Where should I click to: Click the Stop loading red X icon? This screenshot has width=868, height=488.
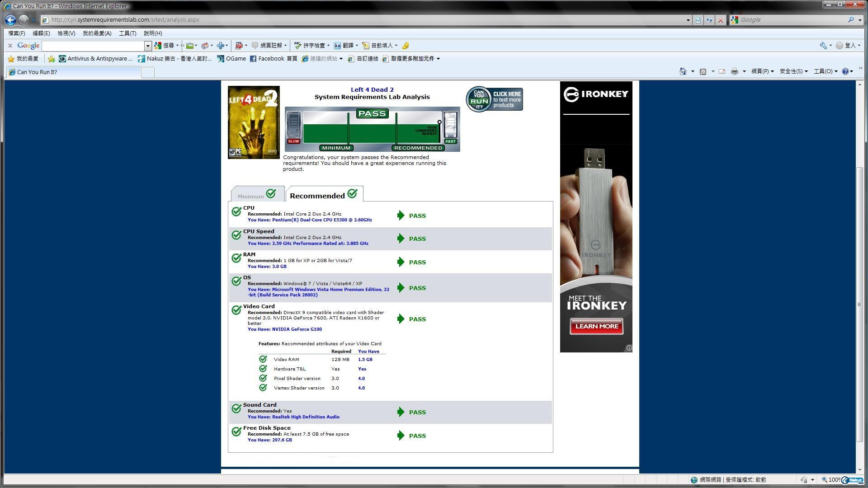[x=721, y=20]
